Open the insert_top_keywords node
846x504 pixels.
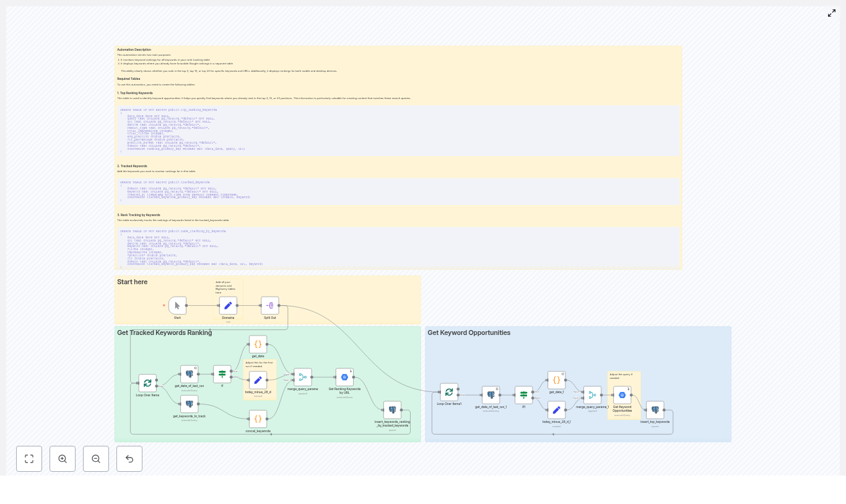click(655, 409)
